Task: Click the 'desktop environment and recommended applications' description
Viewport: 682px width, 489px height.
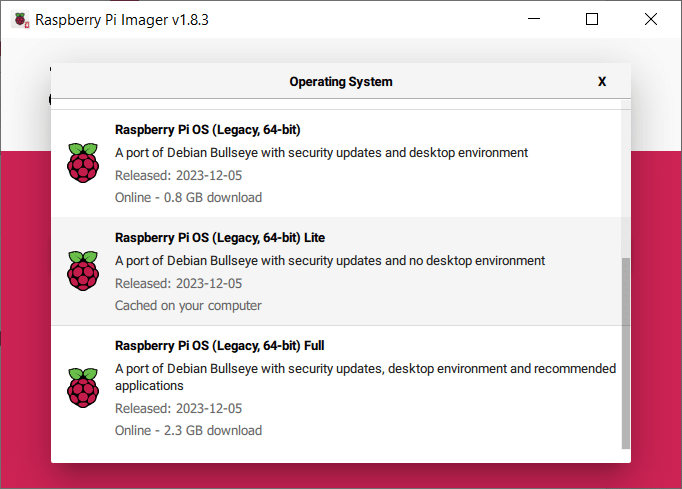Action: tap(365, 376)
